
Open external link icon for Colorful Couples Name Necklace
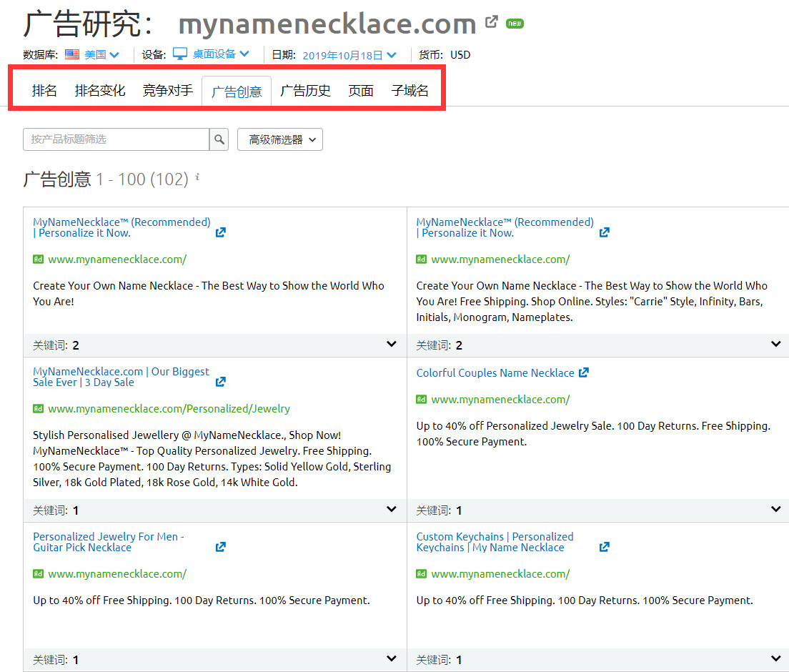584,372
